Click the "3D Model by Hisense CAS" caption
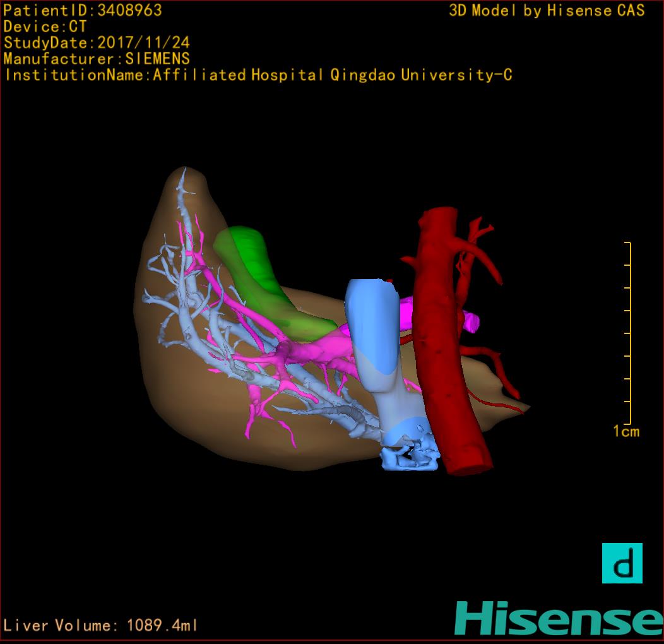 (x=547, y=11)
